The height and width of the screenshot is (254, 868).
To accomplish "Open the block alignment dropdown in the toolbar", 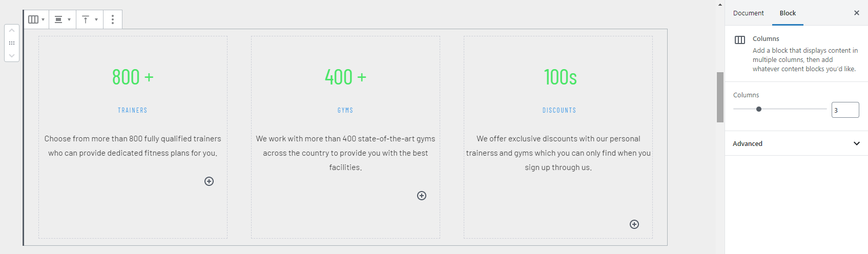I will [x=63, y=19].
